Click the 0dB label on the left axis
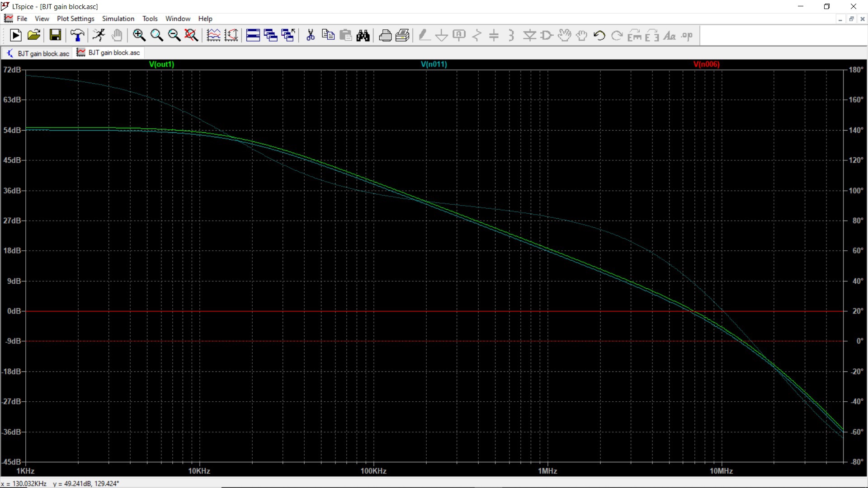The width and height of the screenshot is (868, 488). tap(14, 311)
